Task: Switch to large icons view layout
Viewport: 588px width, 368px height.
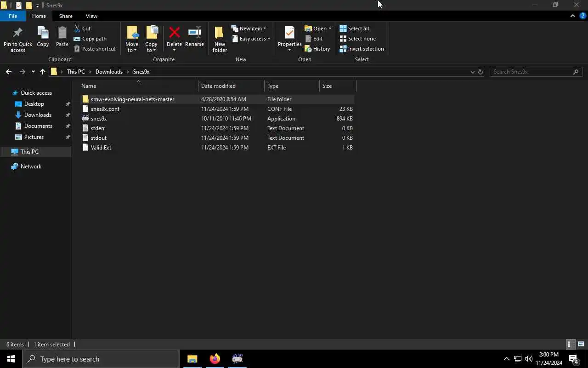Action: tap(581, 344)
